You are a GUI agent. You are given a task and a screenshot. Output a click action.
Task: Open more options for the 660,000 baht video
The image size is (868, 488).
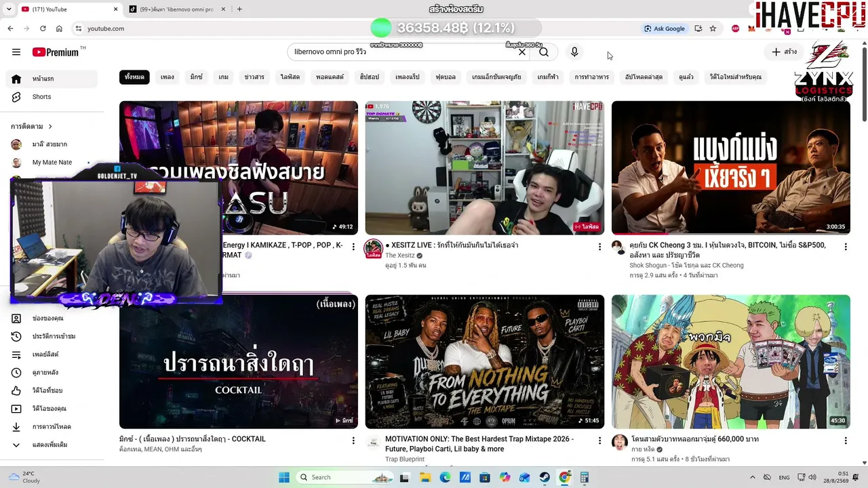pos(846,441)
